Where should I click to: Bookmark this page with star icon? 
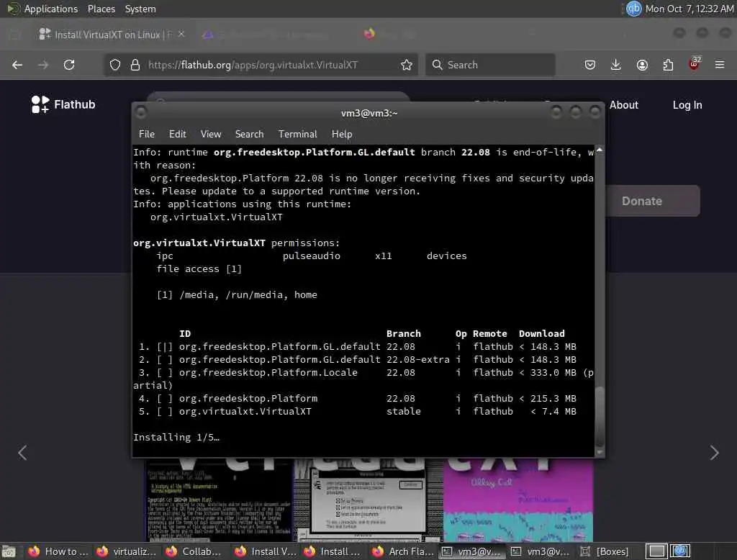point(407,65)
